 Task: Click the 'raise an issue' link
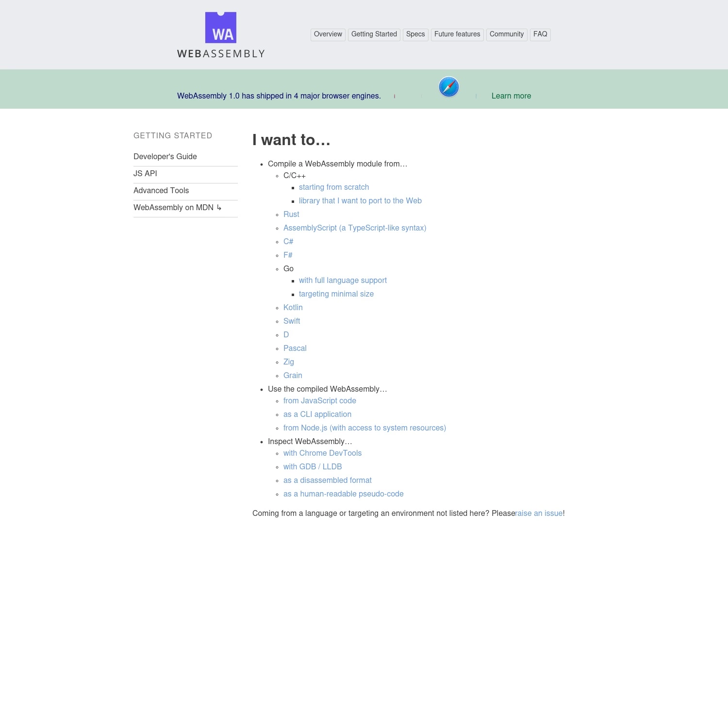[539, 513]
